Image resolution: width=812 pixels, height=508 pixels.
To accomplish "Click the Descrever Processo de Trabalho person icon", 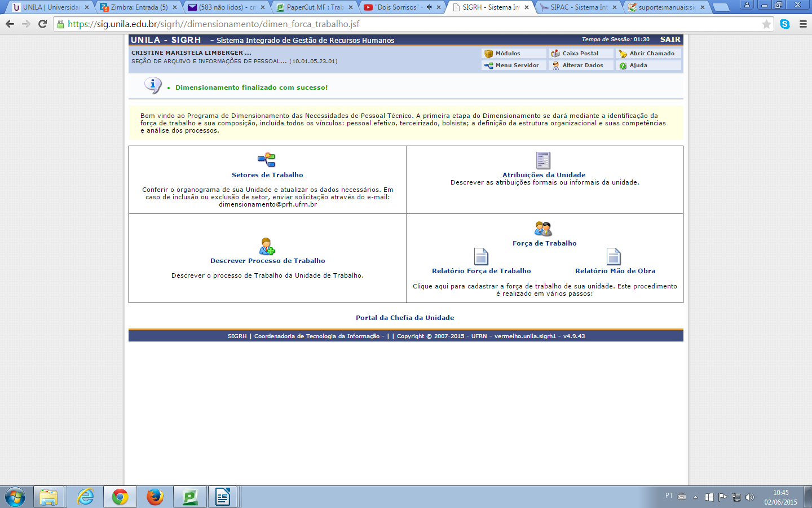I will pos(267,246).
